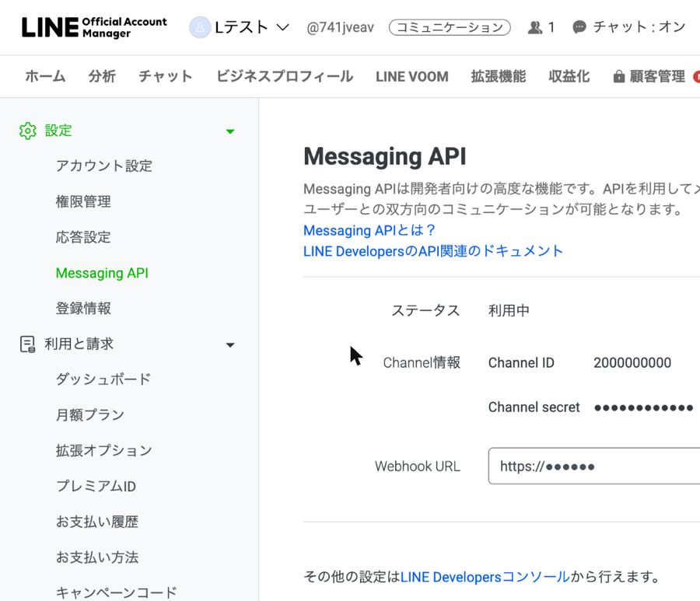Viewport: 700px width, 601px height.
Task: Click the Webhook URL input field
Action: click(x=594, y=466)
